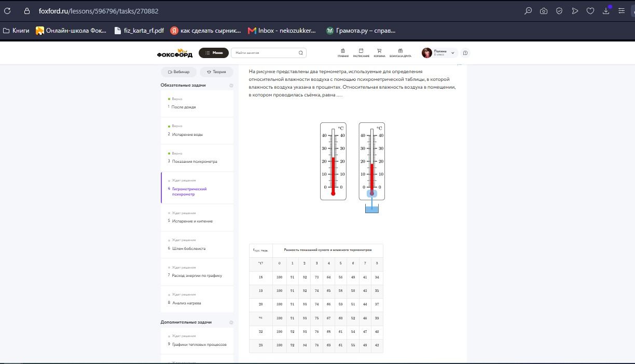Click the address bar URL

tap(99, 11)
